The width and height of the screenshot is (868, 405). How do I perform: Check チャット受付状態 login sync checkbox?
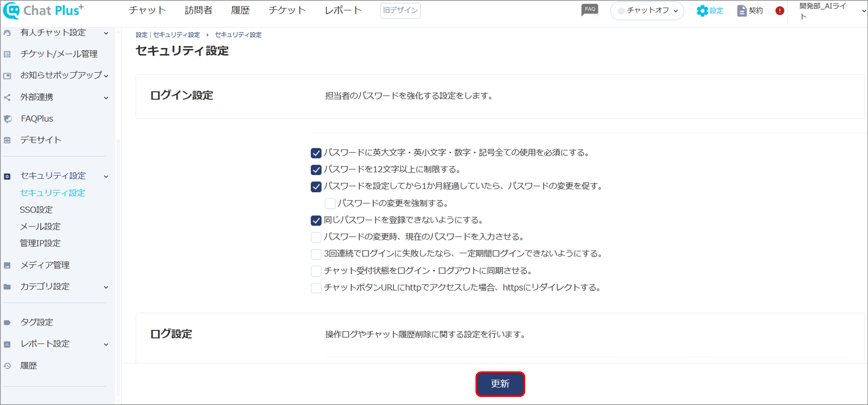[x=316, y=271]
